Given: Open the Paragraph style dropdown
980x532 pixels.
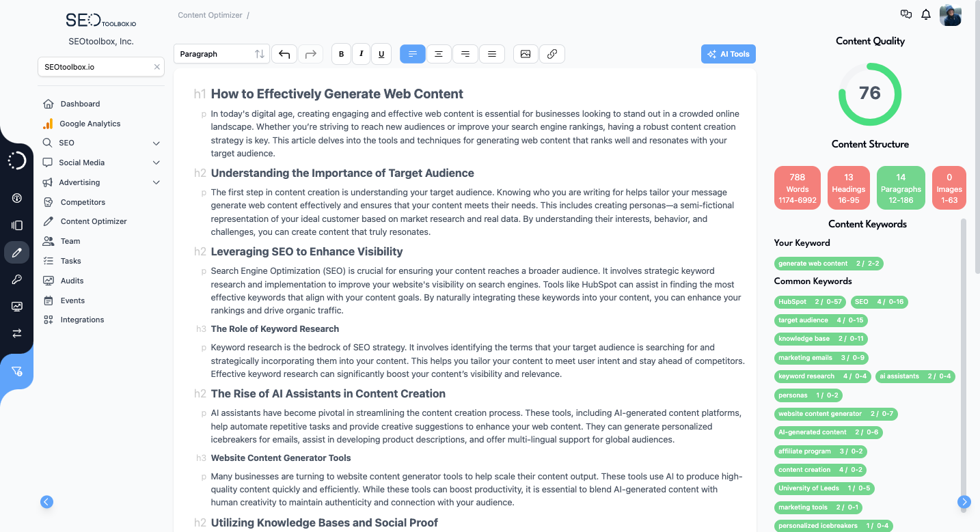Looking at the screenshot, I should click(x=221, y=53).
